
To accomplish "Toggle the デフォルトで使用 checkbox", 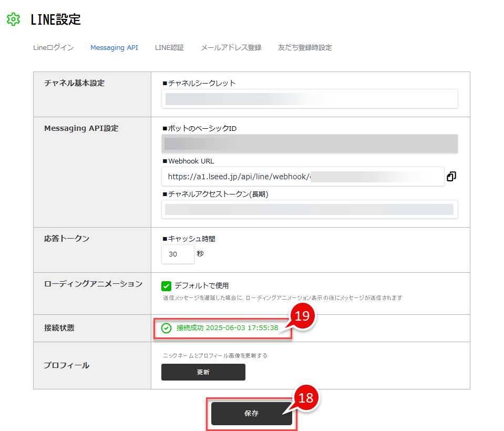I will 167,286.
